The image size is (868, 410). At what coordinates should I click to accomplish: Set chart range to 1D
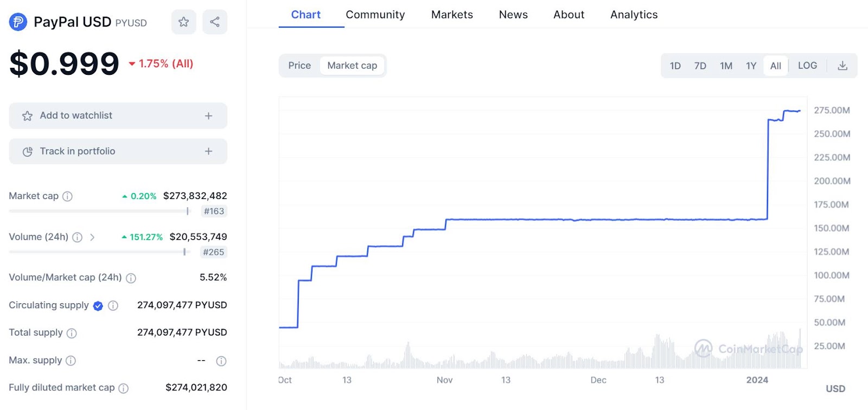point(675,66)
